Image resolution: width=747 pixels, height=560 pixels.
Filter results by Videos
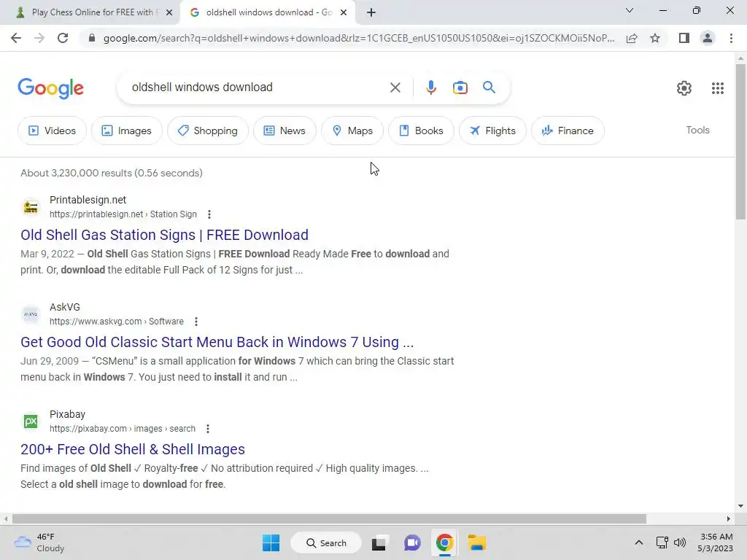coord(53,131)
